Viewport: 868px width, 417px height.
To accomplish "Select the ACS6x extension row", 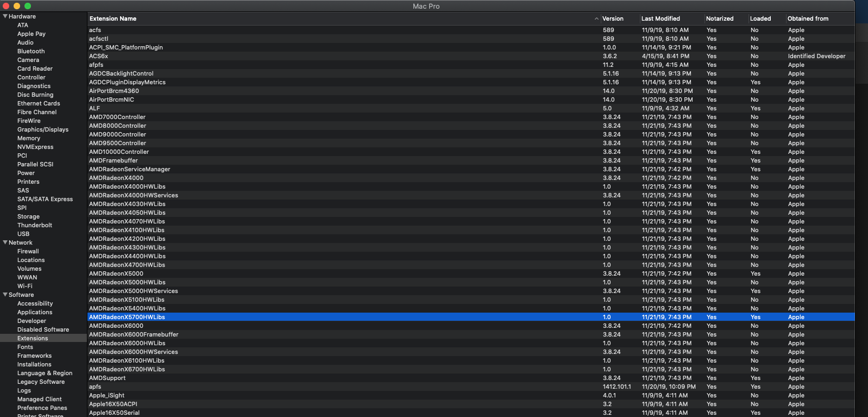I will click(471, 56).
